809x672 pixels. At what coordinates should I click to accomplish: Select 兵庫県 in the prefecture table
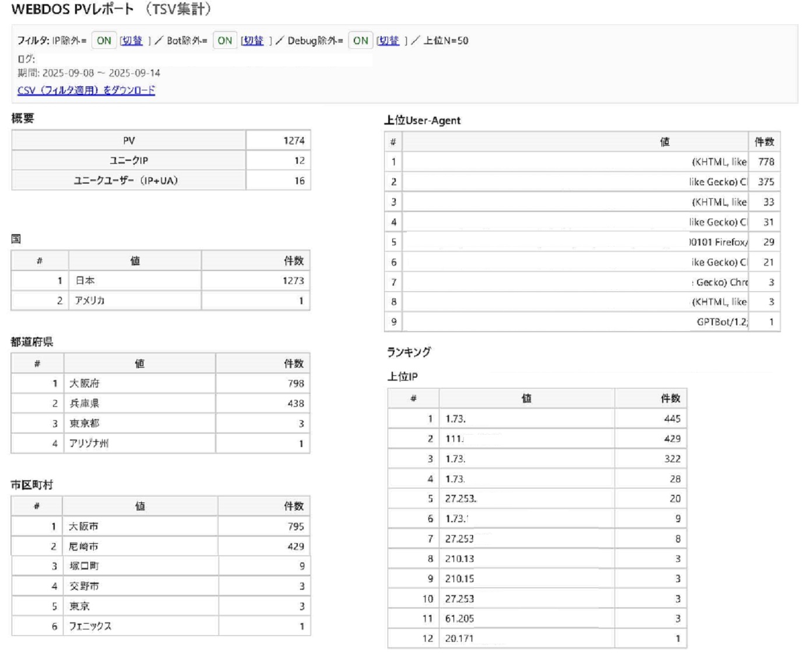pyautogui.click(x=85, y=403)
